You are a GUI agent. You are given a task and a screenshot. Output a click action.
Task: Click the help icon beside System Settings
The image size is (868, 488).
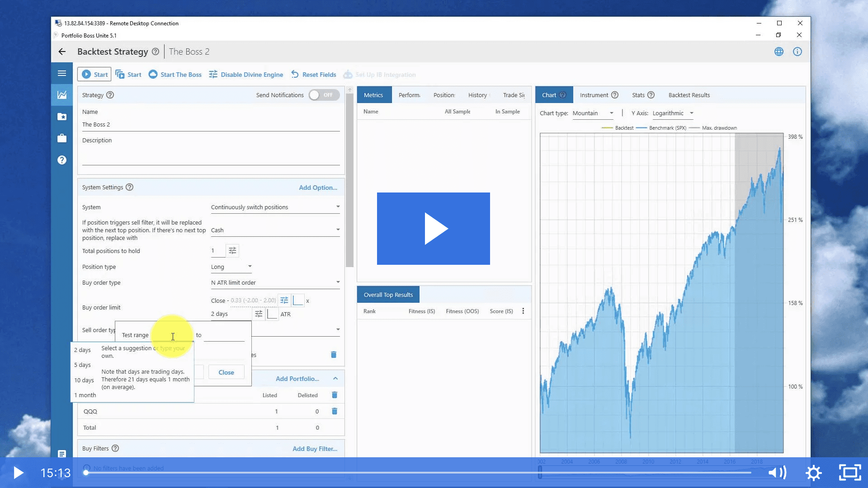(x=129, y=187)
